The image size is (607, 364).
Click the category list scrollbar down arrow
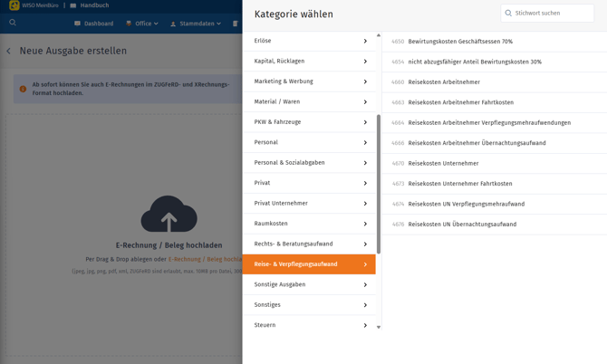379,327
